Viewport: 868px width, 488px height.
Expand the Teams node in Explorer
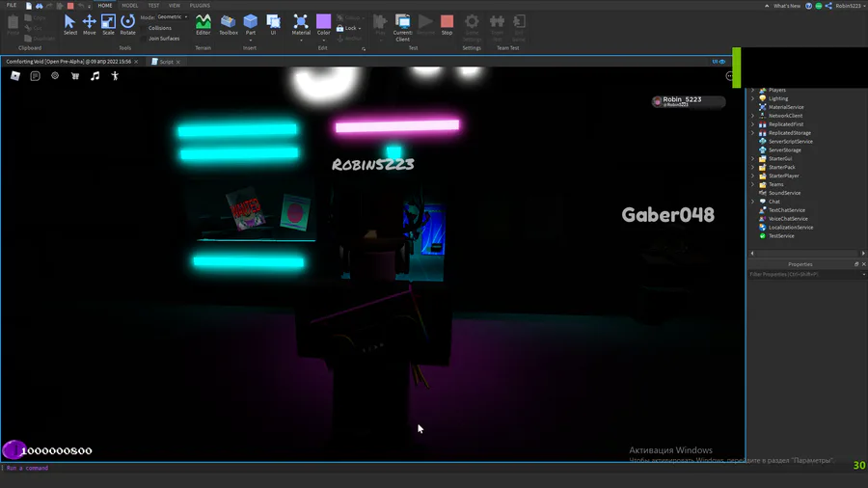(x=752, y=184)
